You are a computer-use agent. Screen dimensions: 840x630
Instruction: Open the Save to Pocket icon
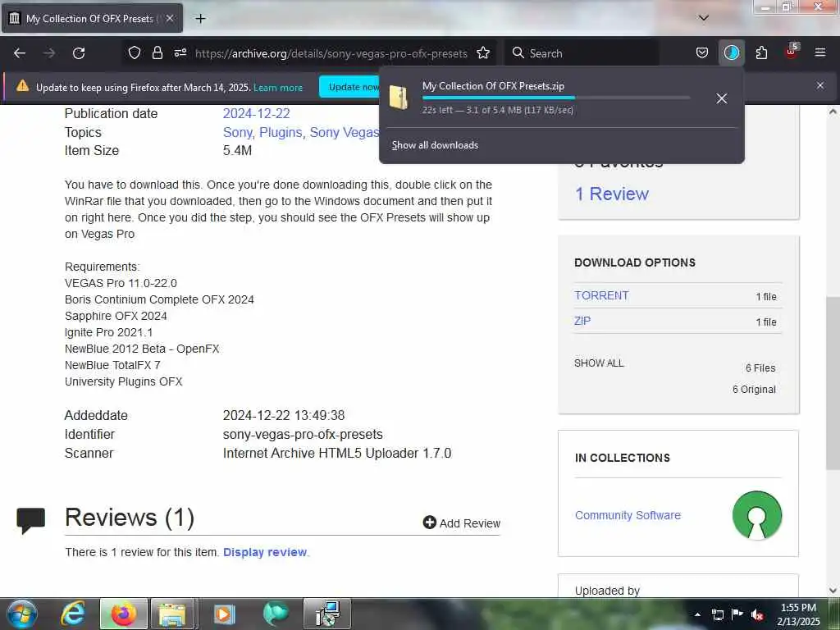(702, 53)
